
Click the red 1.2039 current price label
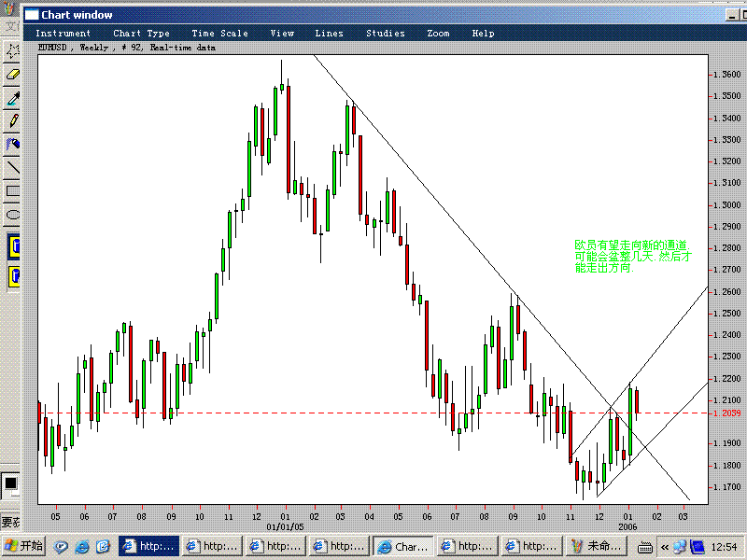pos(727,413)
